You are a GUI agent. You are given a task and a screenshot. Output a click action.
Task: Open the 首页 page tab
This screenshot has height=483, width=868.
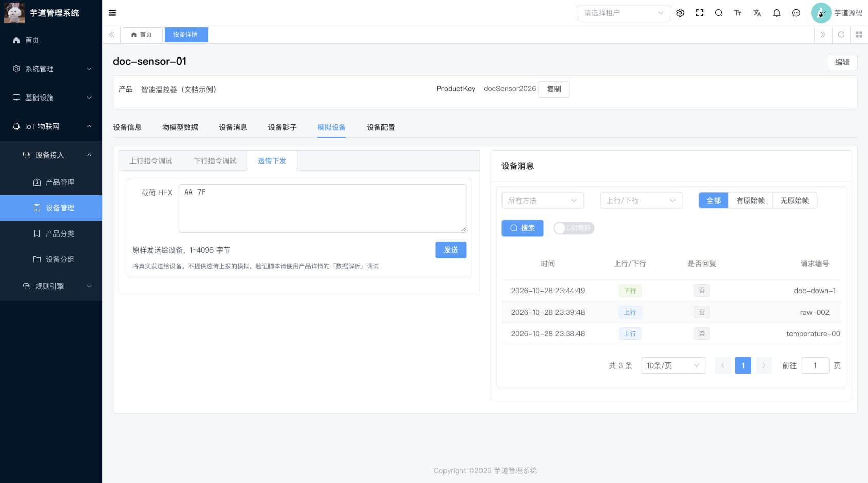pyautogui.click(x=142, y=34)
